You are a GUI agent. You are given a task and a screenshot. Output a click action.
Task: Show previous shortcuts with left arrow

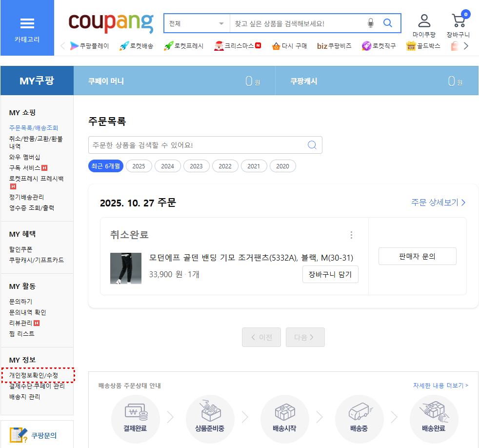[63, 46]
